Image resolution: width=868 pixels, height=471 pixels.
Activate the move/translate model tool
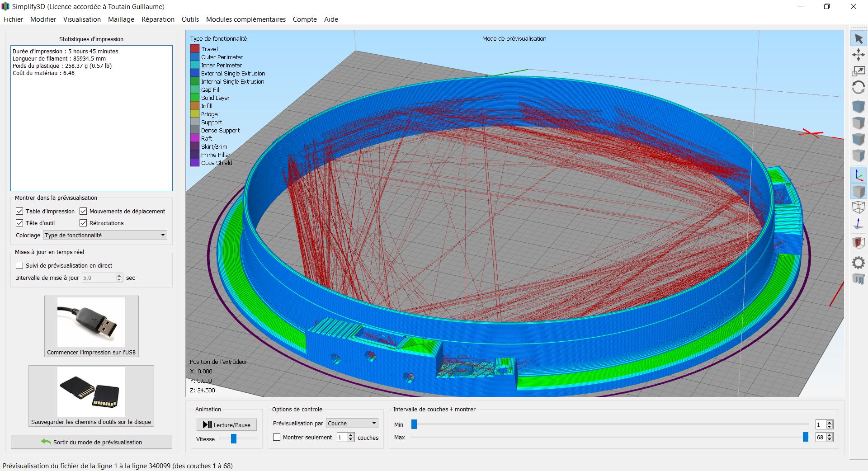[858, 55]
